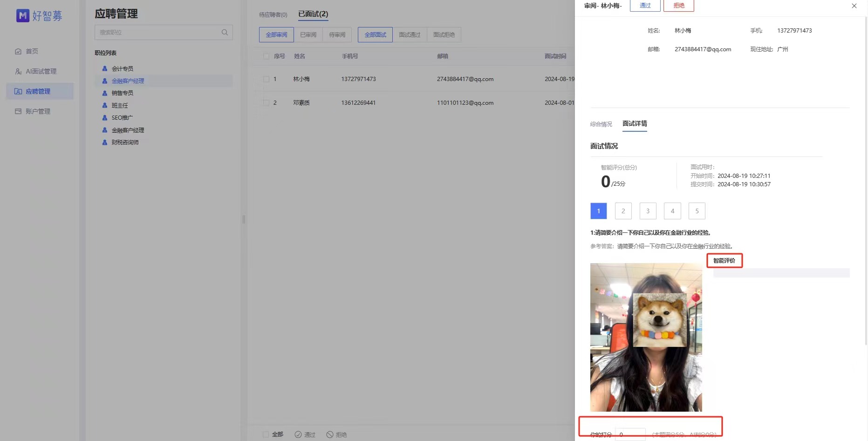The height and width of the screenshot is (441, 868).
Task: Click name cell 林小梅 in table
Action: (301, 79)
